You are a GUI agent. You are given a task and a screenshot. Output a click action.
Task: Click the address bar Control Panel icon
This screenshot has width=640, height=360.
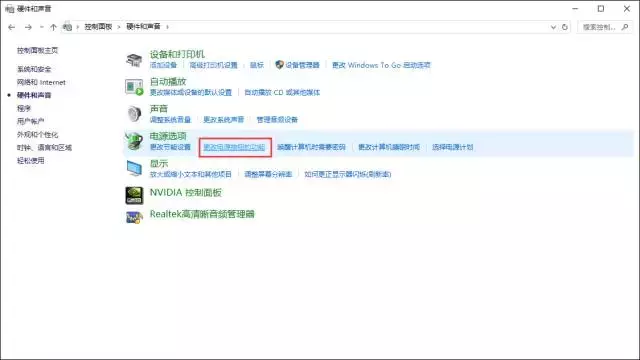67,27
